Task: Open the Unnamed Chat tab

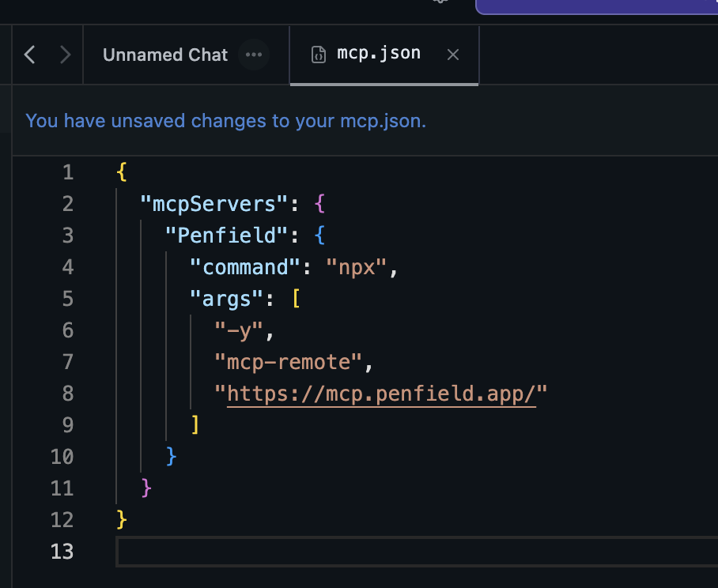Action: coord(164,55)
